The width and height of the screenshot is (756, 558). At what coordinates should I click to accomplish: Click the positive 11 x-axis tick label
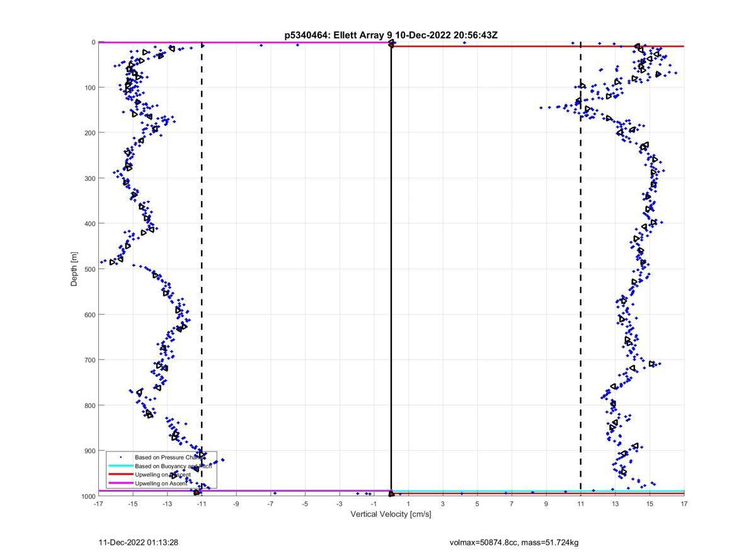pyautogui.click(x=580, y=504)
